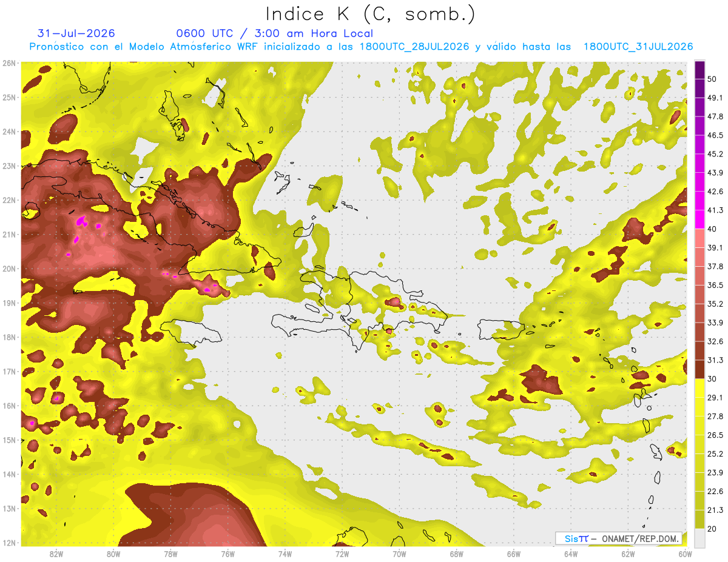Click the colorbar label '49.1'

[x=715, y=98]
